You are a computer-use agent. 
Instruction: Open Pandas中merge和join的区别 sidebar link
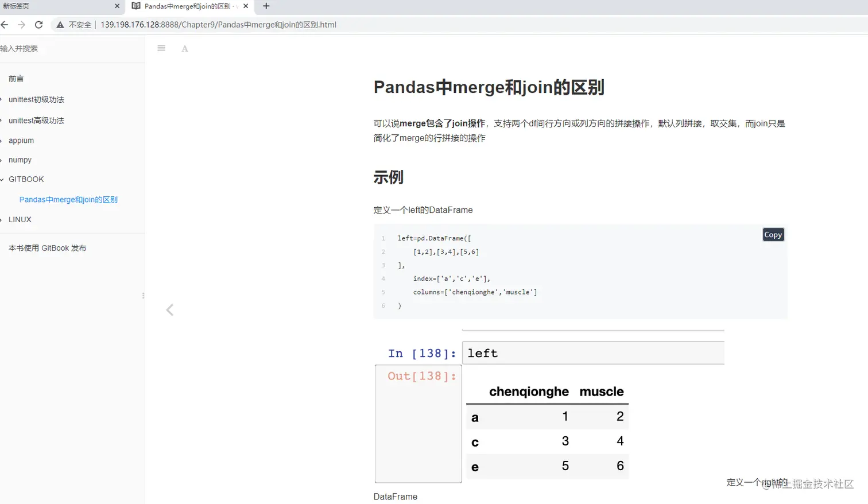pos(68,200)
